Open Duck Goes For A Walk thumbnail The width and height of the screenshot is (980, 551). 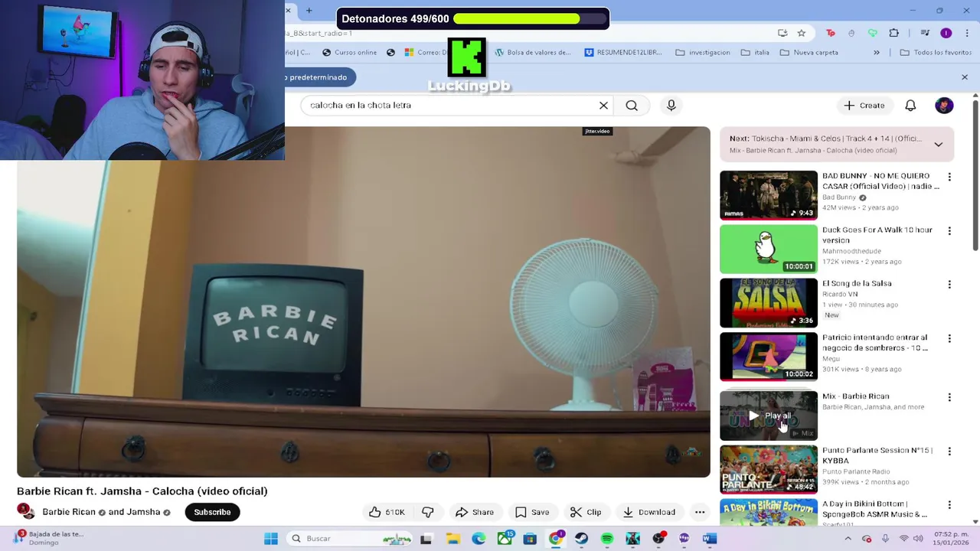click(769, 249)
